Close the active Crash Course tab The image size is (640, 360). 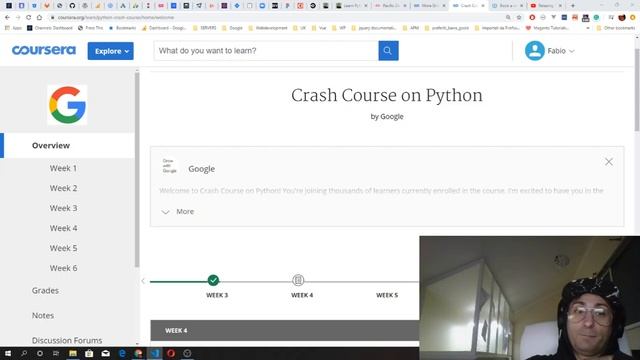483,6
